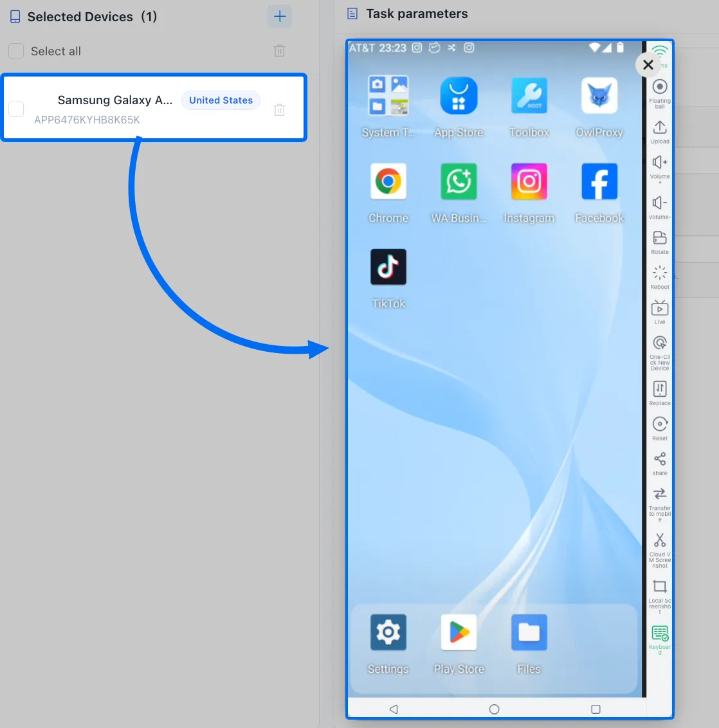Open the System Tools folder on the phone
Screen dimensions: 719x728
coord(388,96)
